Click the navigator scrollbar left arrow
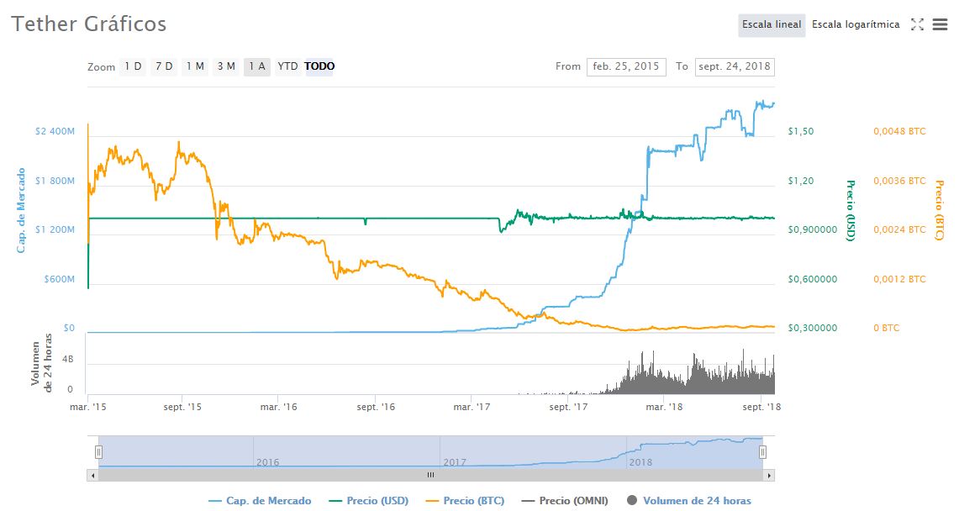 (x=92, y=476)
